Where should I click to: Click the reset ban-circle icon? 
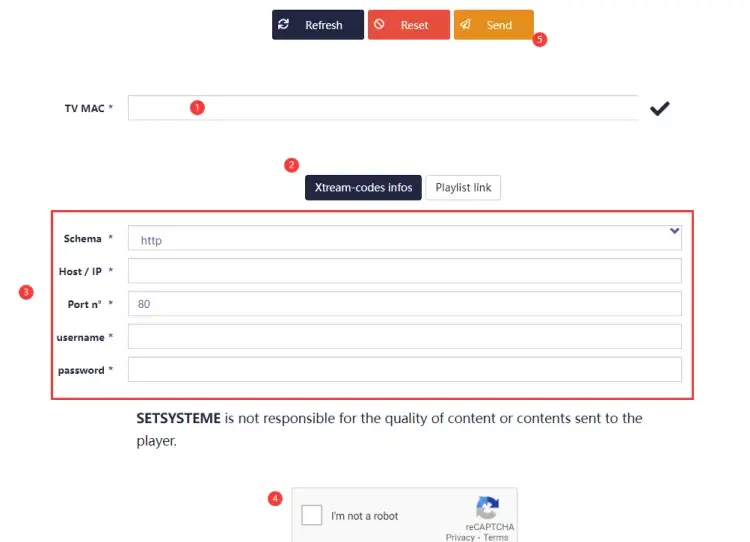(379, 25)
